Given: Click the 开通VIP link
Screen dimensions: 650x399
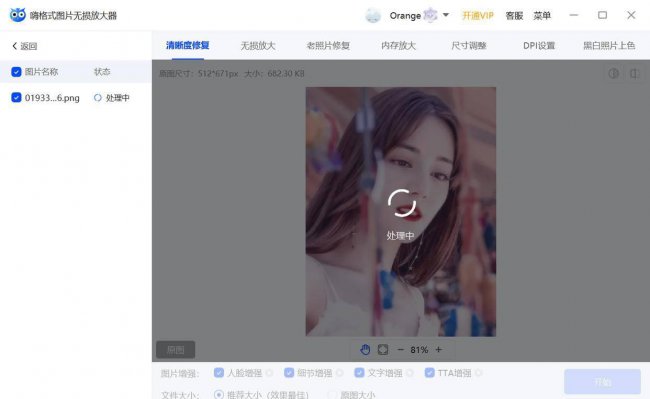Looking at the screenshot, I should click(478, 16).
